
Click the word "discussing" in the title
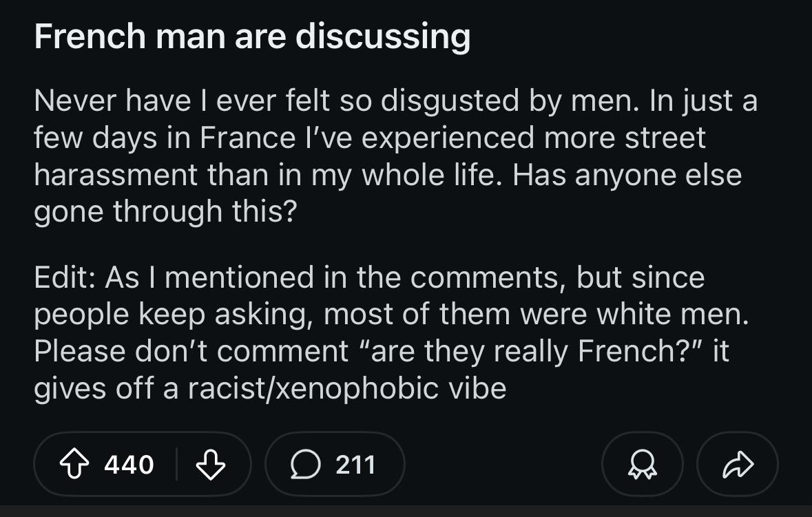[383, 36]
